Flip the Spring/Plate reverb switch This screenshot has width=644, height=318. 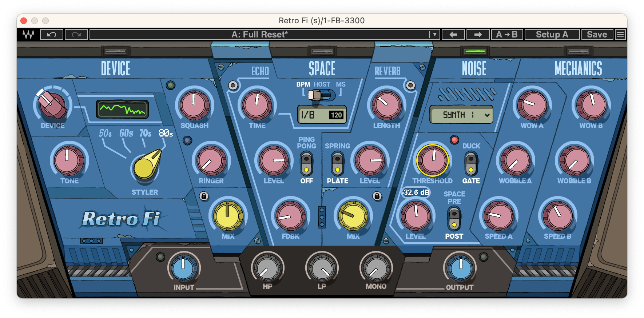click(337, 164)
